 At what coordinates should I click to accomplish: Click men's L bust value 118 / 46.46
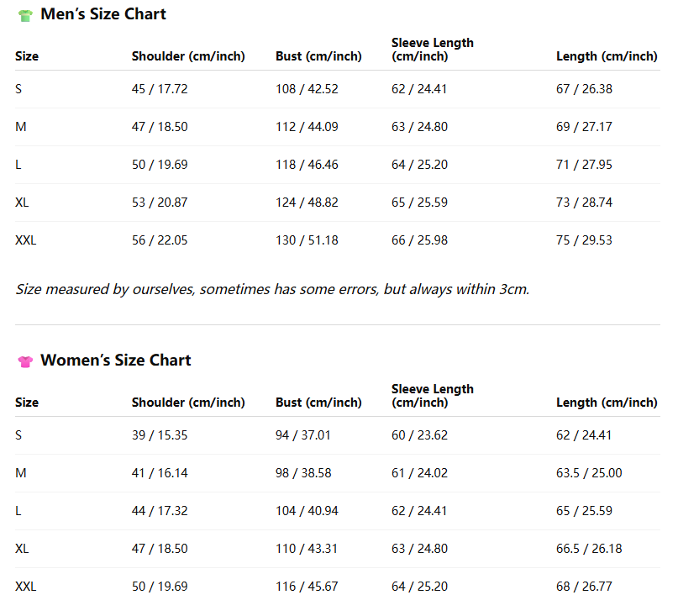pyautogui.click(x=307, y=165)
